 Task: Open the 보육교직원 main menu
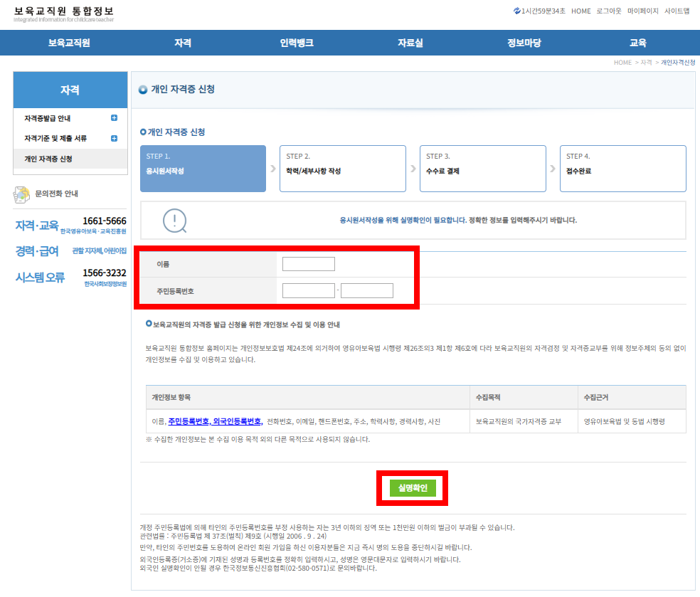point(69,43)
